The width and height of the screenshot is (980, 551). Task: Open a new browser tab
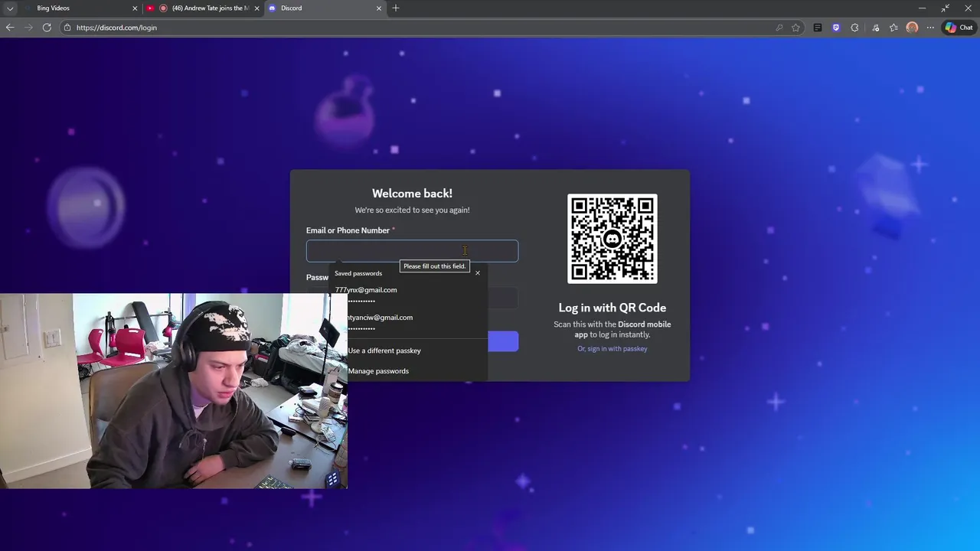point(396,8)
